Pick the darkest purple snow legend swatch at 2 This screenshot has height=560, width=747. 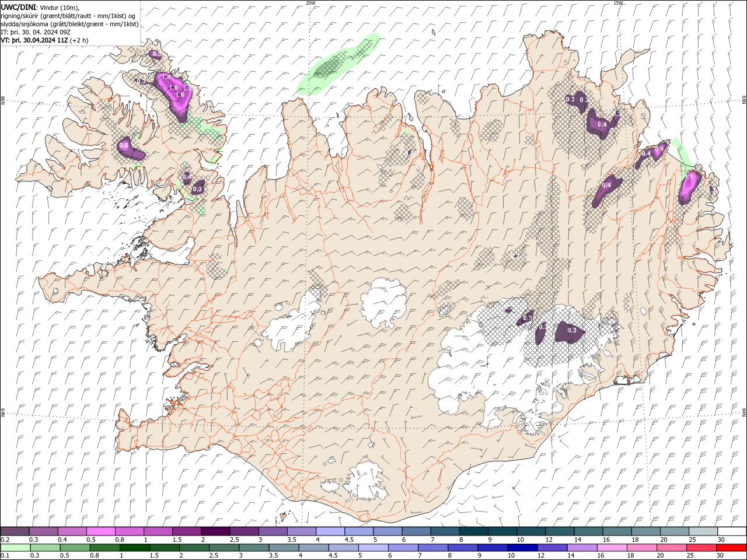pos(215,531)
